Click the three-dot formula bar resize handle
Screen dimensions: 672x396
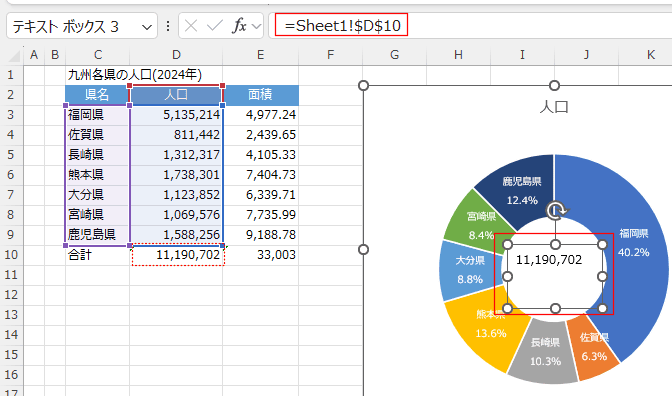coord(168,27)
